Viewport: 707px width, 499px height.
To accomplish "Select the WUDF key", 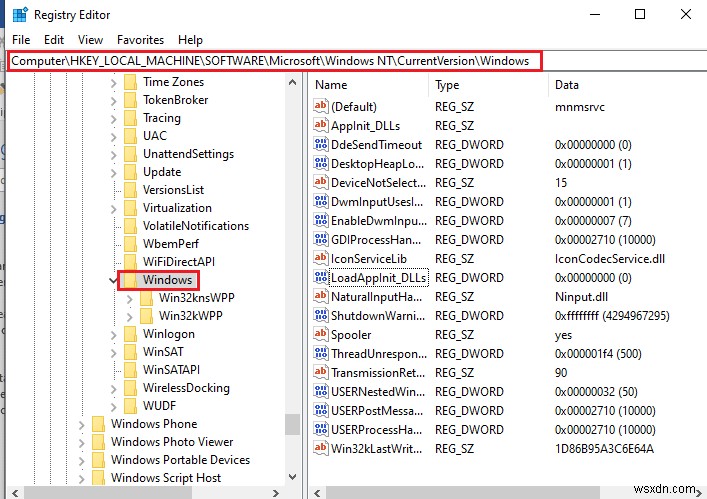I will (x=159, y=406).
